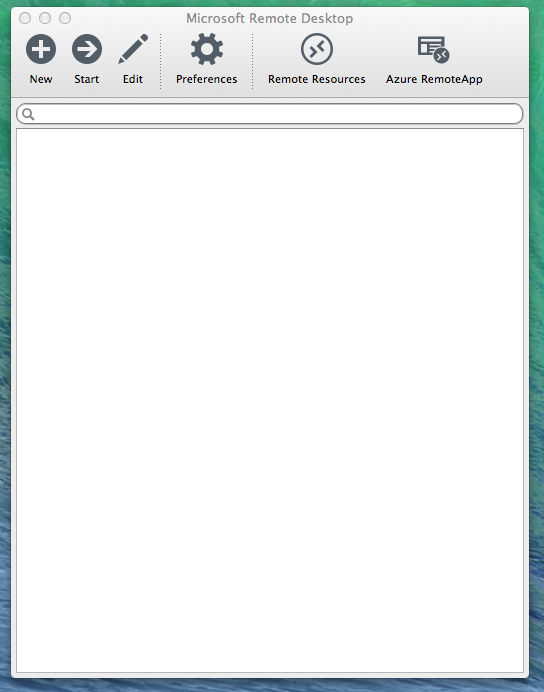
Task: Click the New plus-circle icon
Action: (x=41, y=49)
